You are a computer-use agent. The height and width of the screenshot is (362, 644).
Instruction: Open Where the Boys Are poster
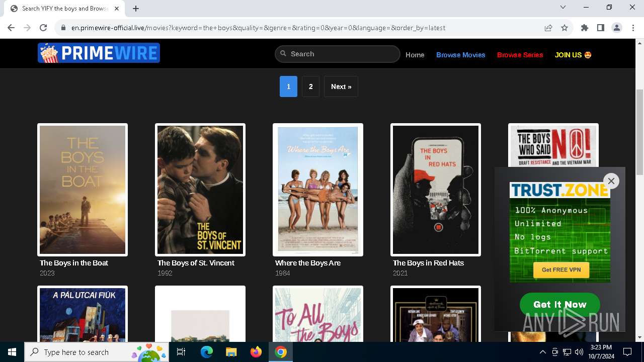click(x=318, y=190)
